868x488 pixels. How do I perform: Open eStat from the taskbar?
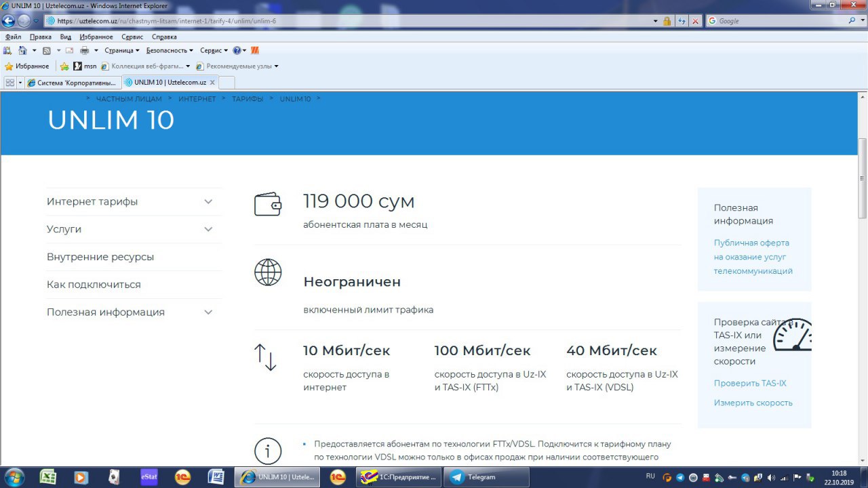pyautogui.click(x=149, y=477)
